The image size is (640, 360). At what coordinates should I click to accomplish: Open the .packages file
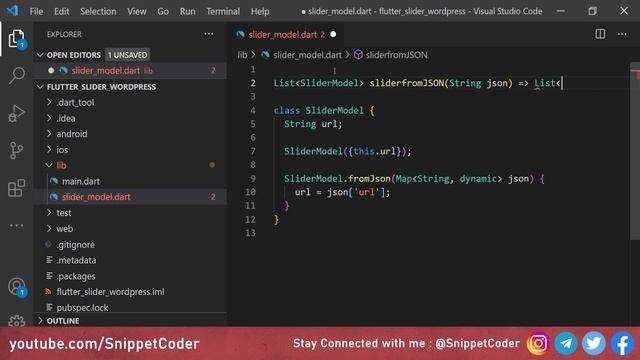(76, 276)
